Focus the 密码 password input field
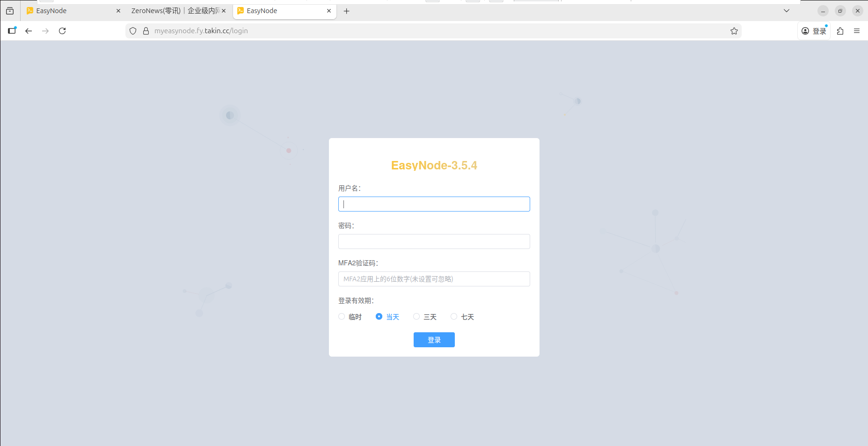Viewport: 868px width, 446px height. 434,241
